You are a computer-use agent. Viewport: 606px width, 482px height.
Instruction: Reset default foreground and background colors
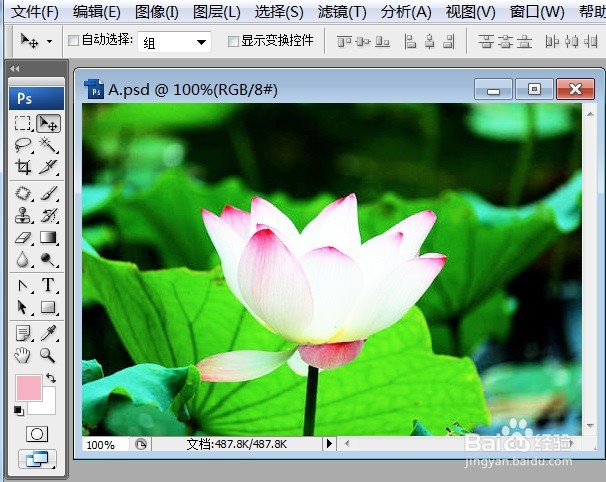click(x=19, y=410)
